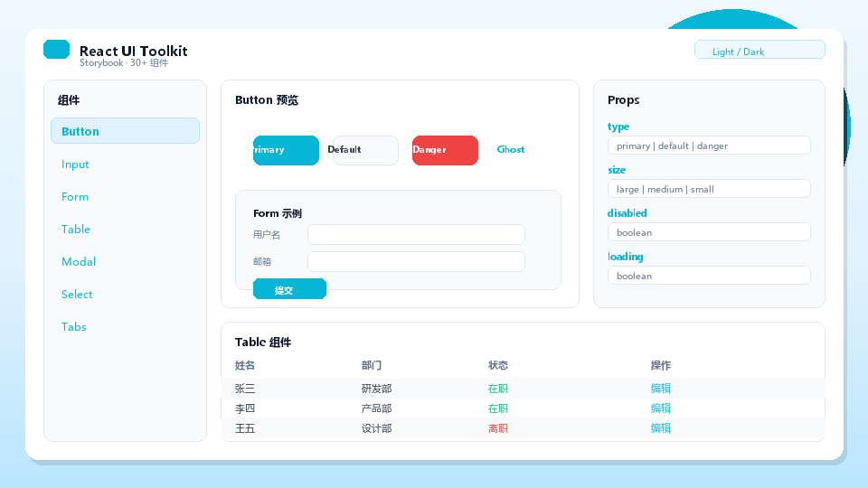The height and width of the screenshot is (488, 868).
Task: Select Button in the component sidebar
Action: [125, 130]
